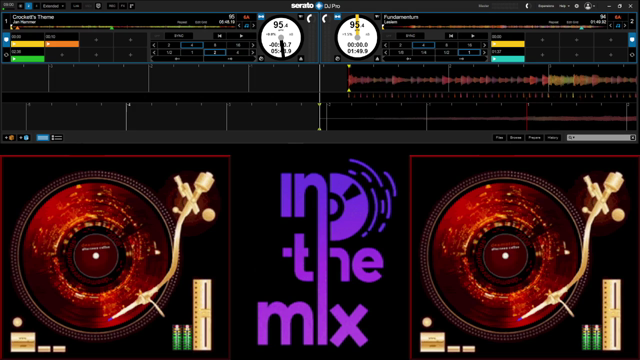Open the FX panel
640x360 pixels.
(x=122, y=6)
